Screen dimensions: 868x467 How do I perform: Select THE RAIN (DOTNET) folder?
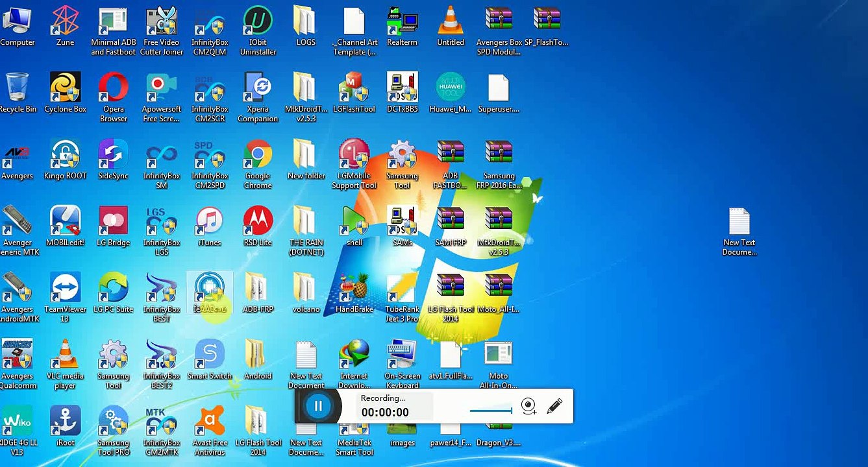[x=306, y=231]
